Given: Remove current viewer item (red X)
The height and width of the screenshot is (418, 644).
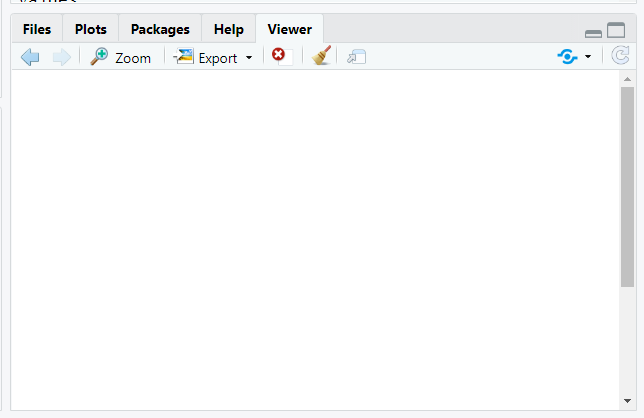Looking at the screenshot, I should coord(282,56).
